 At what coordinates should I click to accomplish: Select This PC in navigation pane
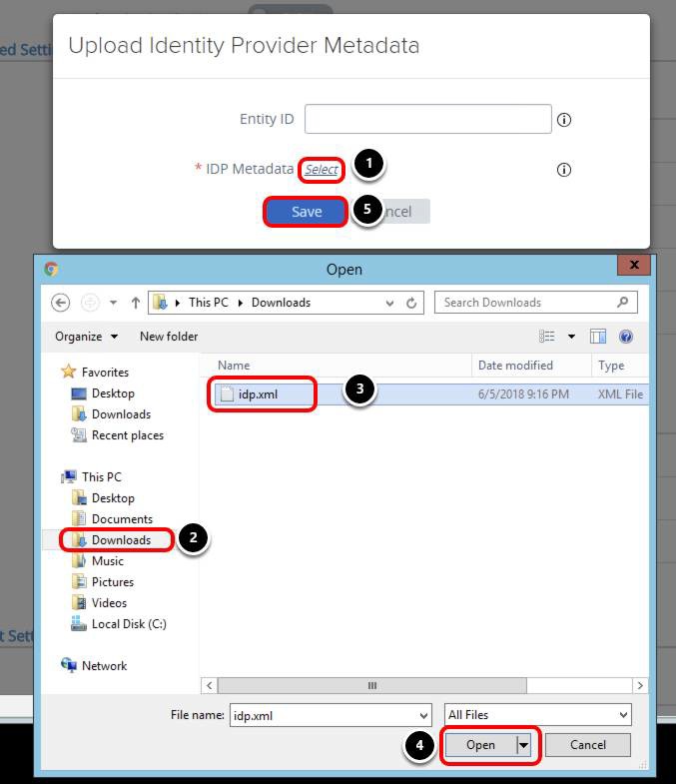click(x=102, y=477)
